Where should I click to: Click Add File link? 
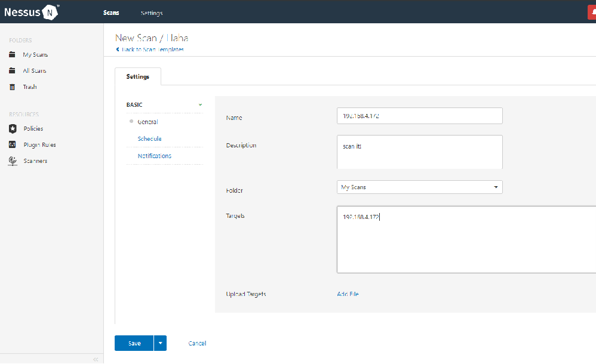pos(348,294)
